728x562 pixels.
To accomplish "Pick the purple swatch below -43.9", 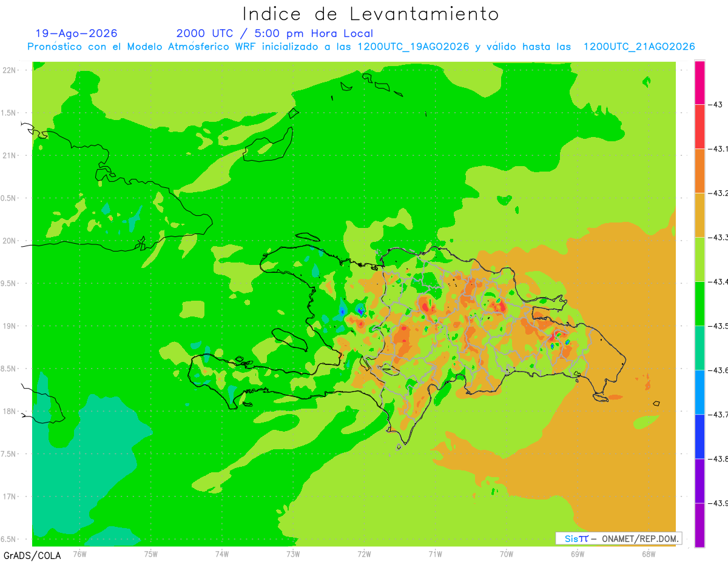I will click(x=699, y=525).
